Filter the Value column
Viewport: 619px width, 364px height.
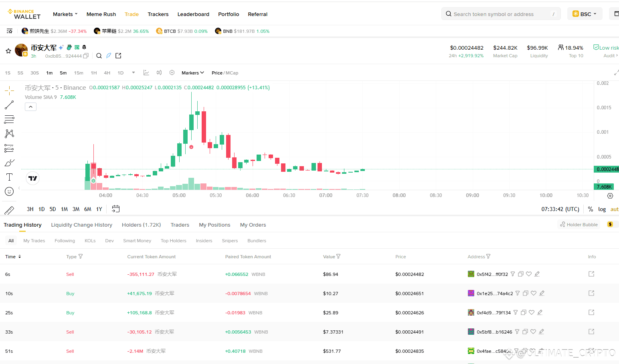pos(338,257)
